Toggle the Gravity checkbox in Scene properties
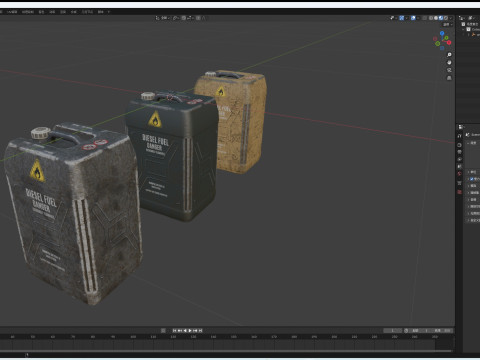This screenshot has height=360, width=480. [472, 179]
